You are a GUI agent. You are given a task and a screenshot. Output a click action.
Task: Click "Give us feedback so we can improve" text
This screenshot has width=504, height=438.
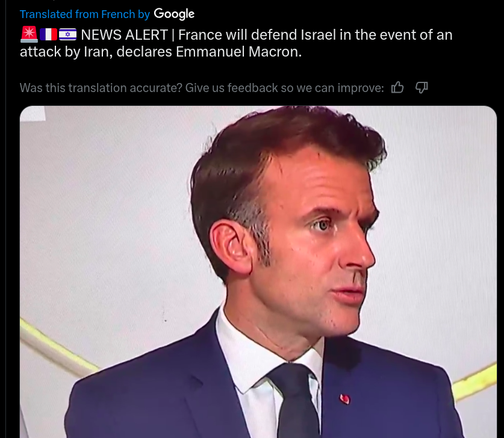[x=284, y=88]
